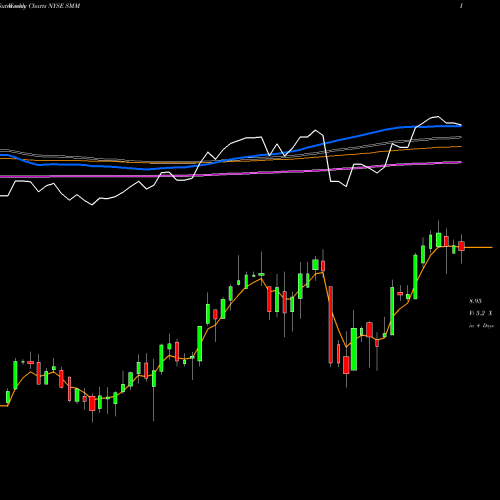The height and width of the screenshot is (500, 500).
Task: Click the '8.93' price value
Action: 475,301
